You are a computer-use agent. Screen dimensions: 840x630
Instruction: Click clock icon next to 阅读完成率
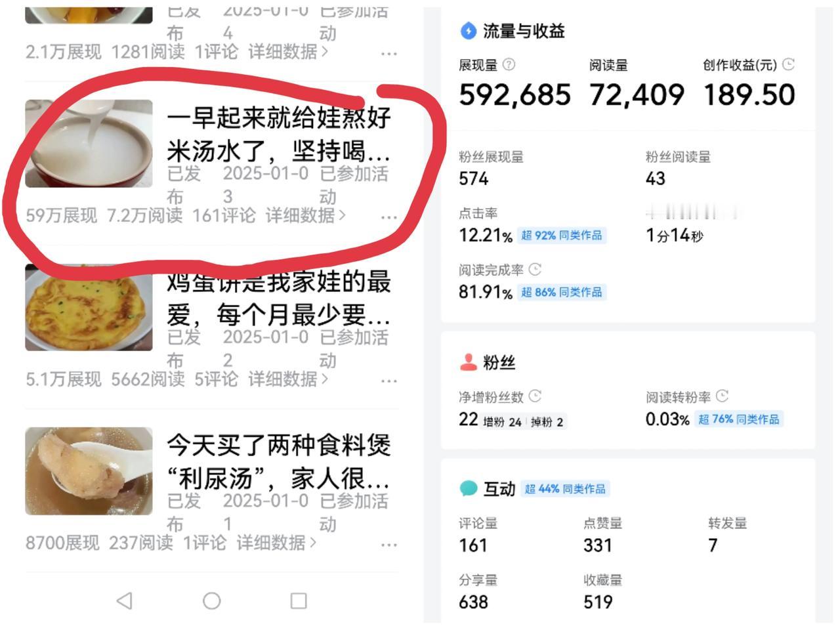tap(535, 270)
